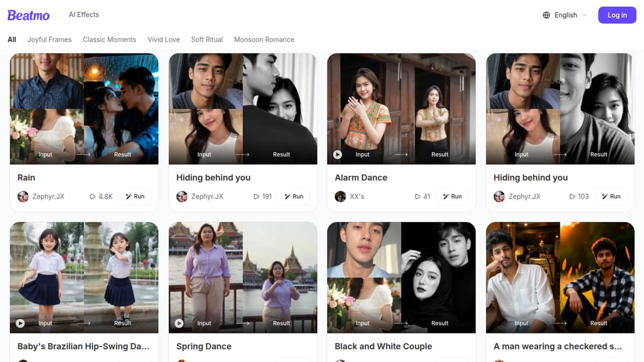Click Zephyr.JX avatar on the 191-plays card

[x=182, y=197]
